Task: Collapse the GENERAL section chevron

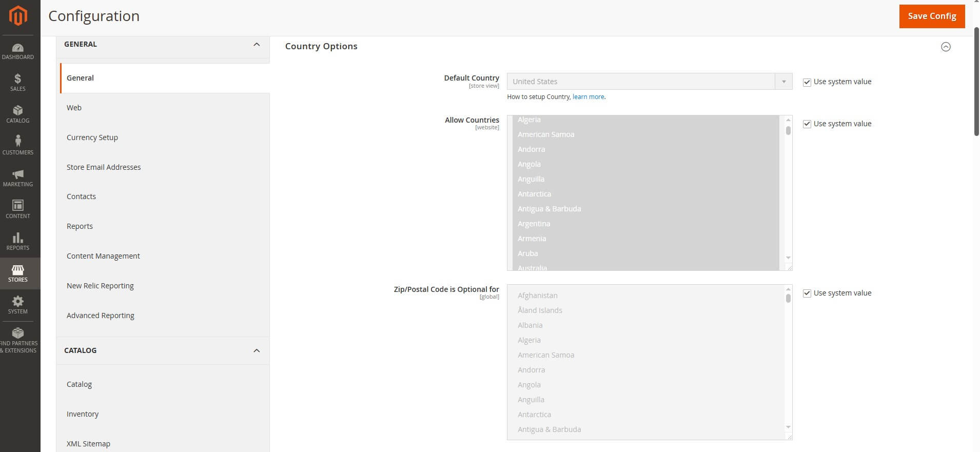Action: click(x=257, y=44)
